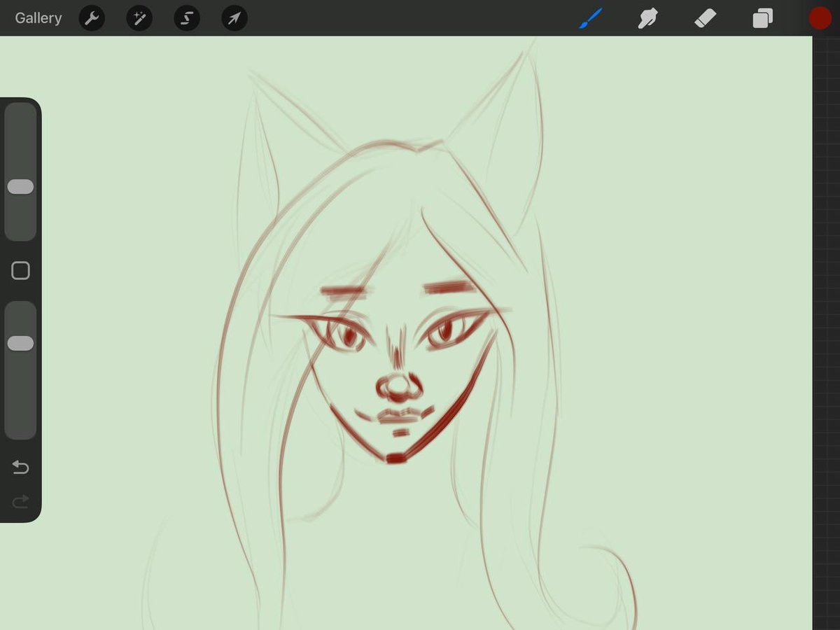840x630 pixels.
Task: Open the active color picker
Action: point(820,18)
